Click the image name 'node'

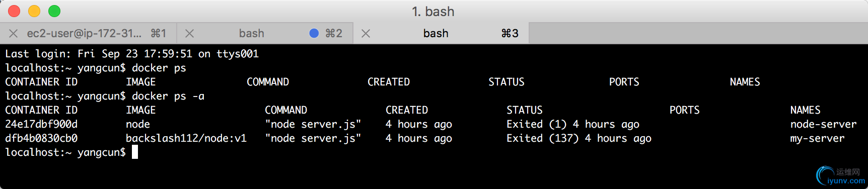click(x=138, y=124)
